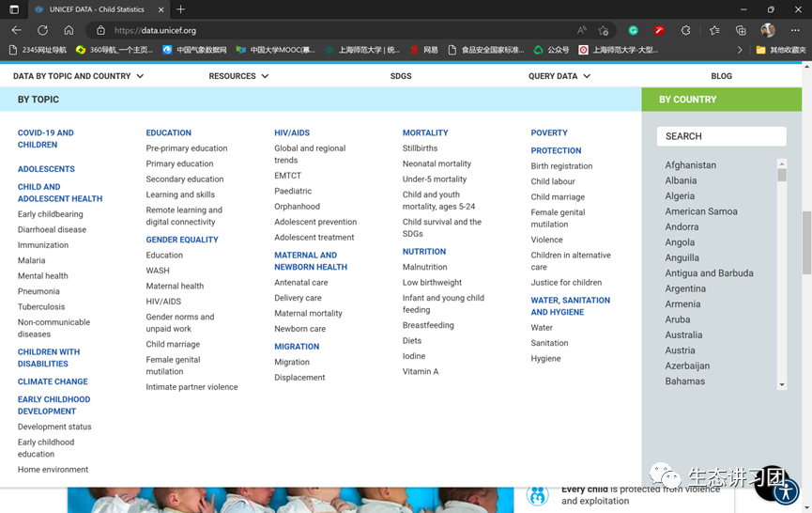Open the accessibility widget icon
The width and height of the screenshot is (812, 513).
pos(786,491)
